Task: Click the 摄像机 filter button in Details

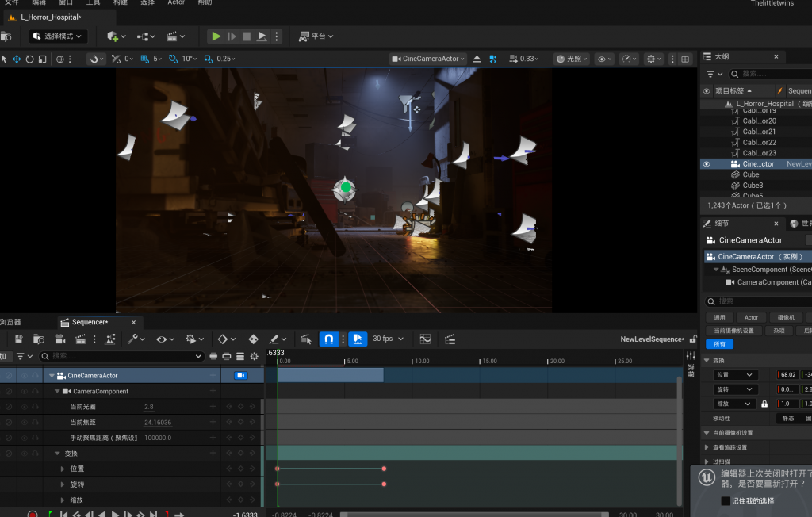Action: (786, 317)
